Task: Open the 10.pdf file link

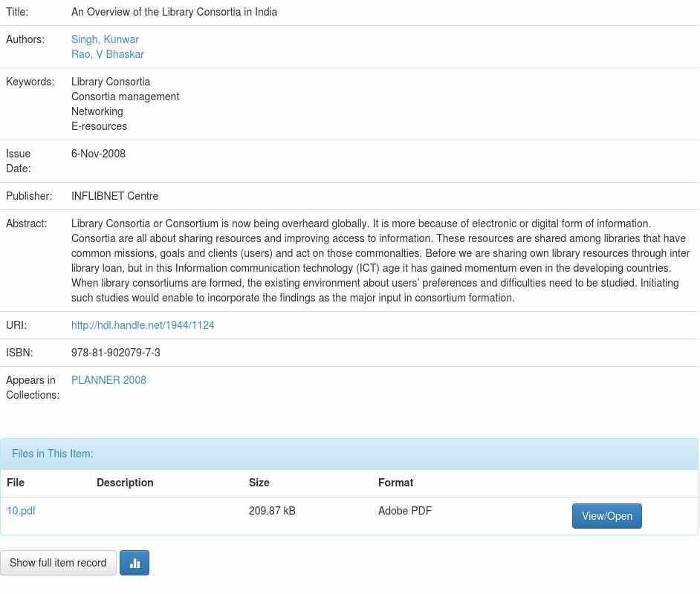Action: click(21, 511)
